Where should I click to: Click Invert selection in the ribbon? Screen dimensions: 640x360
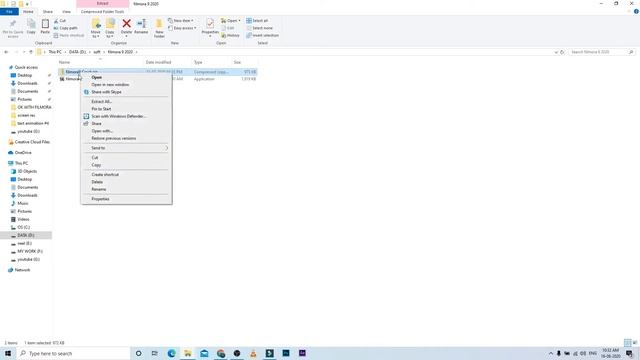pos(262,36)
